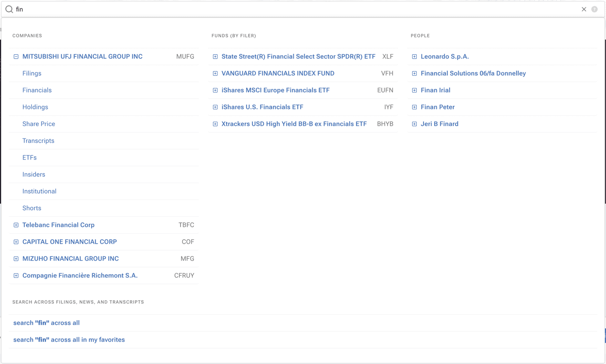The image size is (606, 364).
Task: Click the TBFC ticker symbol
Action: (186, 225)
